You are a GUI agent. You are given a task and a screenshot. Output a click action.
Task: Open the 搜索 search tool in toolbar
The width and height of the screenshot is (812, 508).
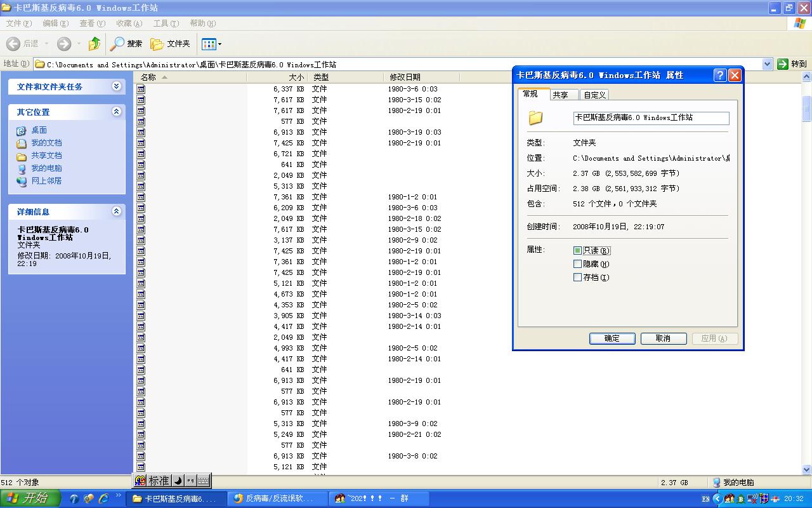pos(126,44)
